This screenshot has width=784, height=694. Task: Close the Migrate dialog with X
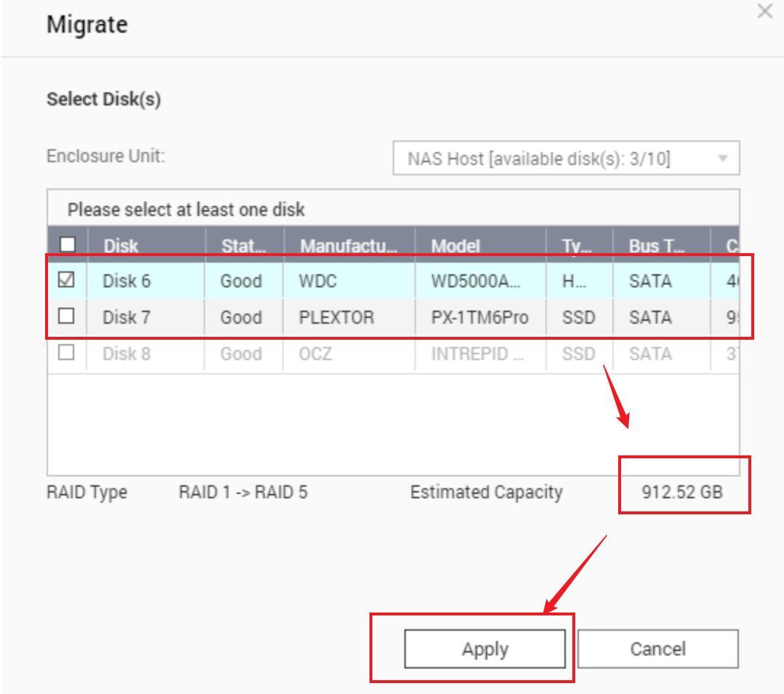click(764, 11)
